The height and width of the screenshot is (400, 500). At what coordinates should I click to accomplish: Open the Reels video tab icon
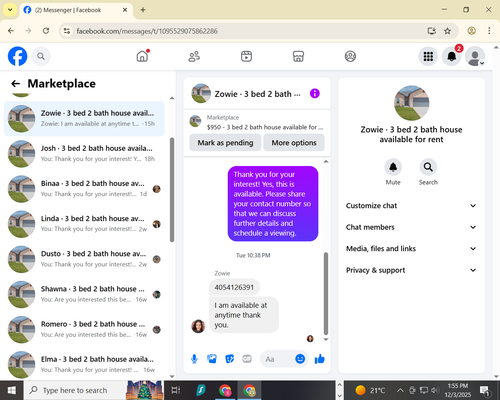[246, 56]
